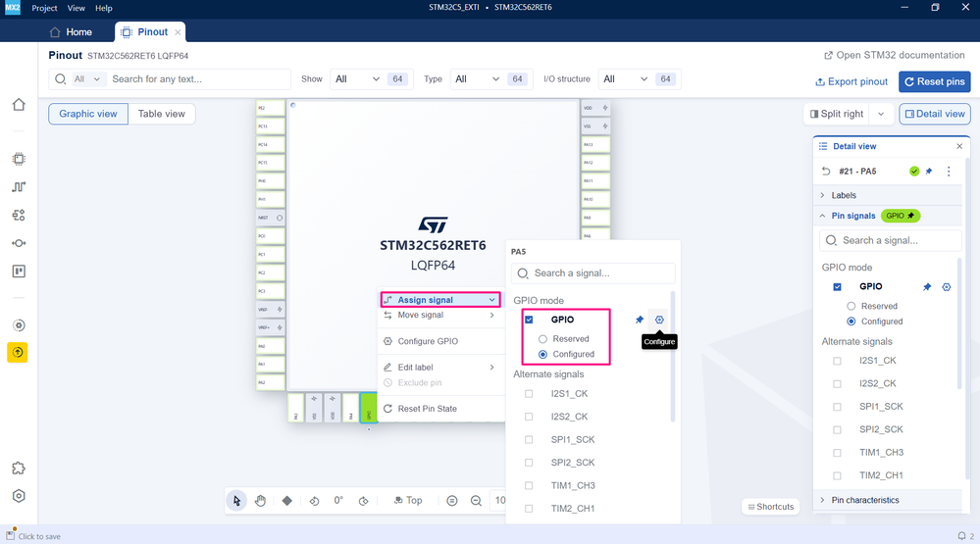Click the Search a signal field in PA5 popup
This screenshot has width=980, height=544.
point(593,272)
